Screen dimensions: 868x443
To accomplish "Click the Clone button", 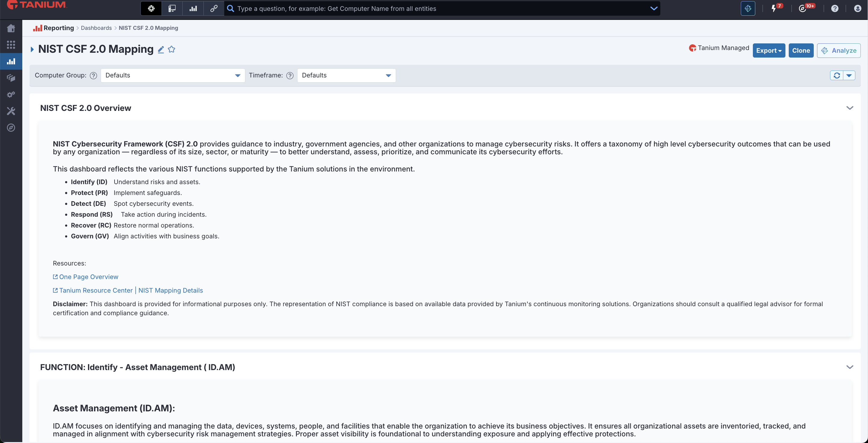I will tap(800, 51).
